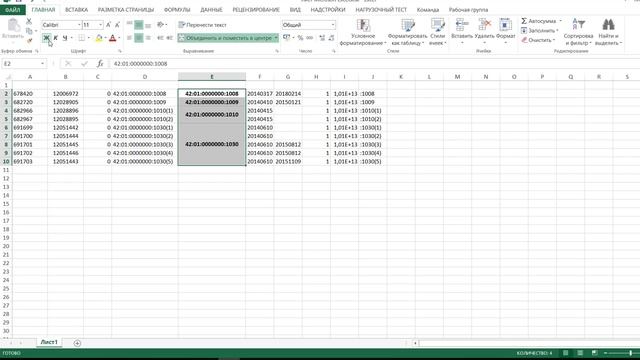The height and width of the screenshot is (360, 640).
Task: Open Условное форматирование conditional formatting
Action: click(363, 32)
